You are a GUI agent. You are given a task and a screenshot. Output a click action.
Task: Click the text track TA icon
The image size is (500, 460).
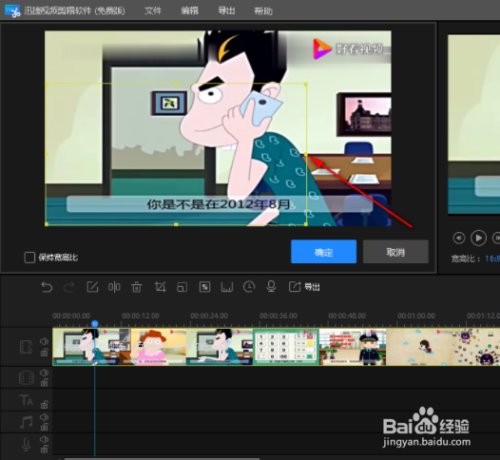pos(26,400)
